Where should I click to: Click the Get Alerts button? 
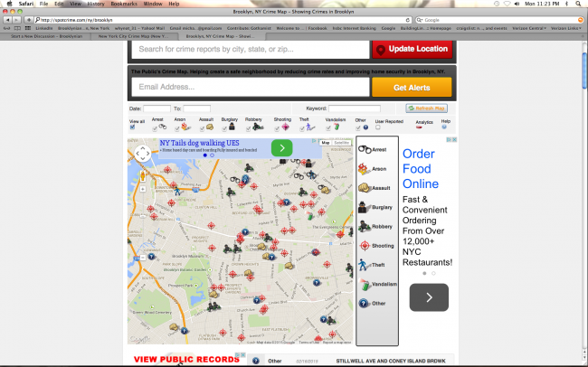pos(412,88)
